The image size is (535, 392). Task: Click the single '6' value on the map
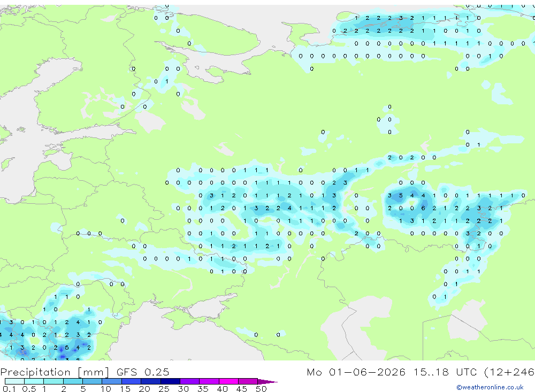tap(423, 208)
